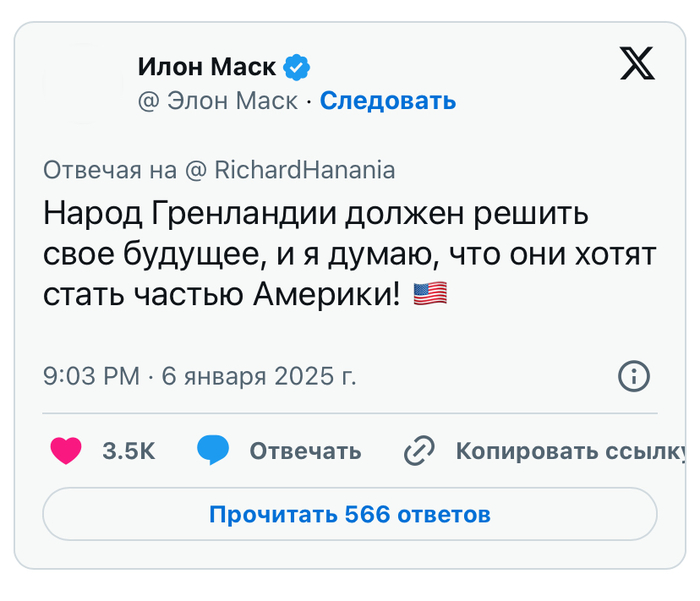Click the blue verified badge
Viewport: 700px width, 601px height.
coord(297,67)
